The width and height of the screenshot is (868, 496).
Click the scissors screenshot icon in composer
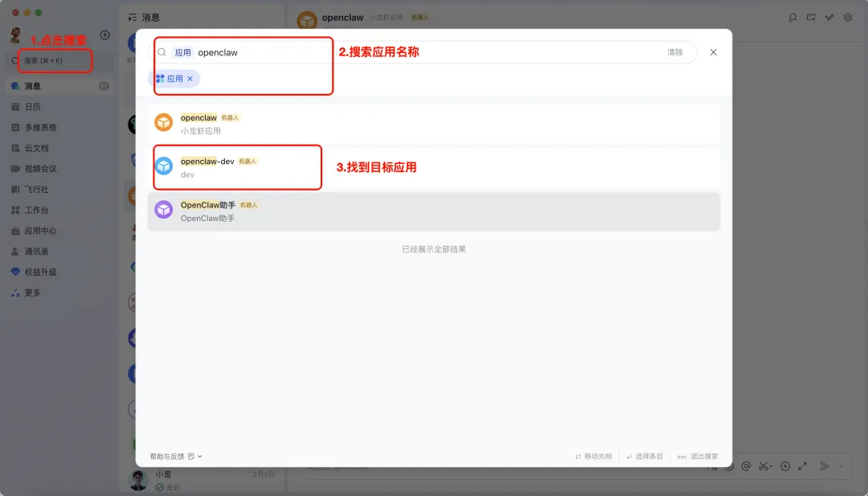(x=764, y=466)
